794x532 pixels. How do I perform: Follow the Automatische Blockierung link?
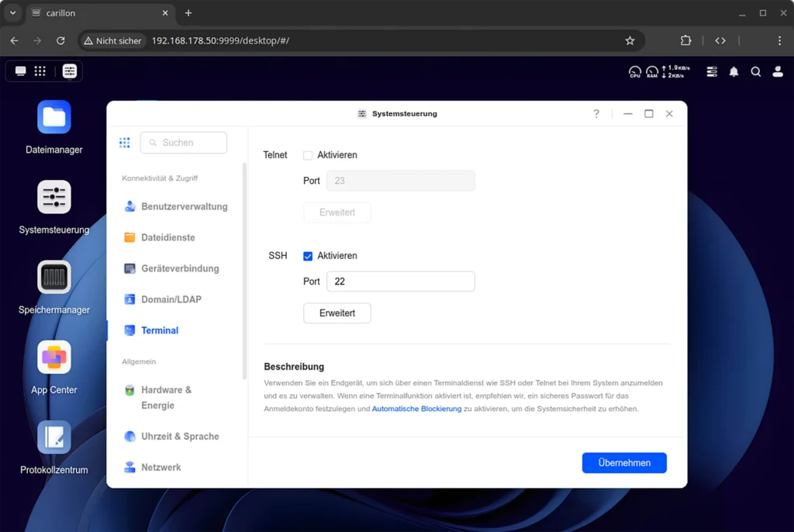(416, 409)
